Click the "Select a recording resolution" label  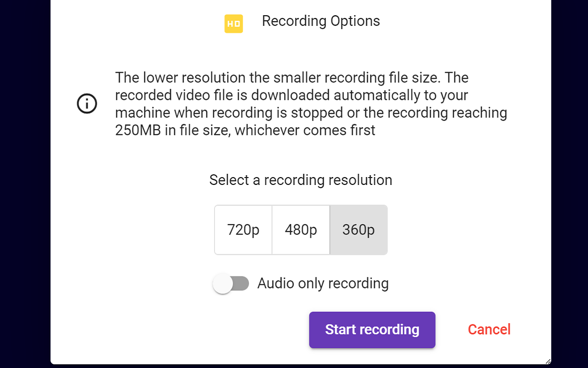coord(300,180)
